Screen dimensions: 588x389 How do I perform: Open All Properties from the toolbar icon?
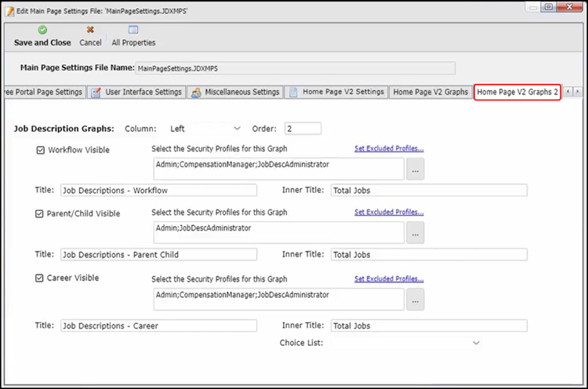[x=133, y=30]
